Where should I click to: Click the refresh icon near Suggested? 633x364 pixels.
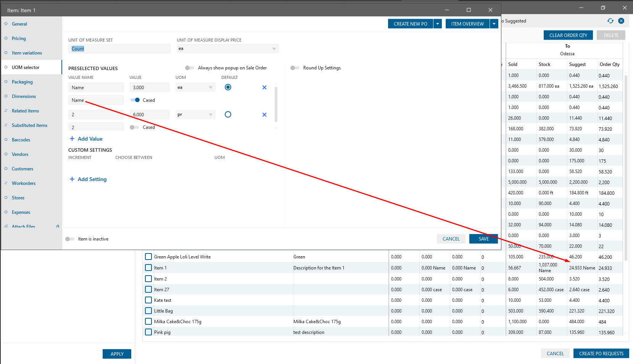610,21
